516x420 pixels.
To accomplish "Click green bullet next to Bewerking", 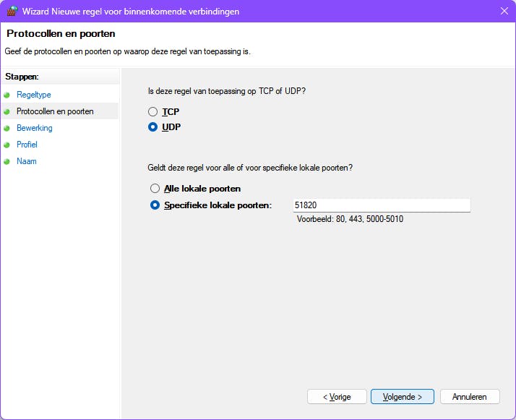I will coord(7,128).
